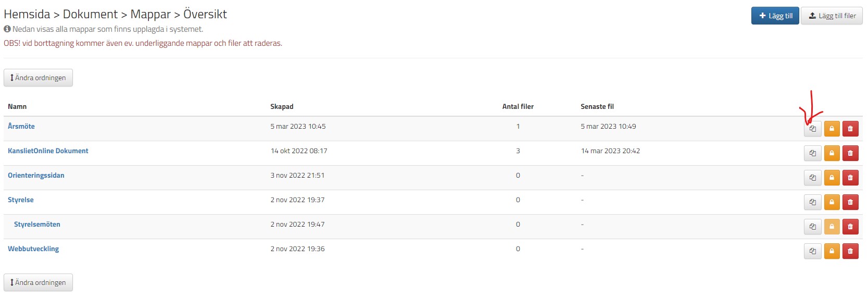Viewport: 868px width, 297px height.
Task: Click the Lägg till filer upload button
Action: (x=832, y=16)
